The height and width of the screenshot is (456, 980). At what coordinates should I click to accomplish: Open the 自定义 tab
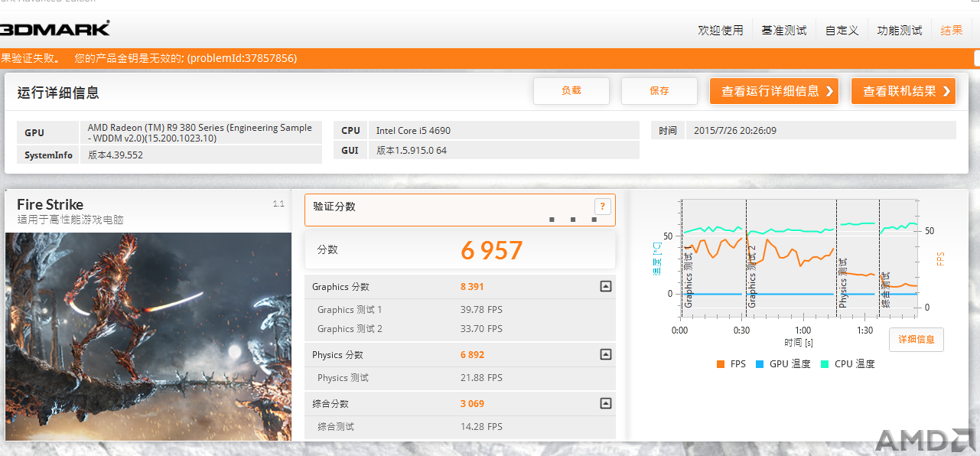(842, 30)
